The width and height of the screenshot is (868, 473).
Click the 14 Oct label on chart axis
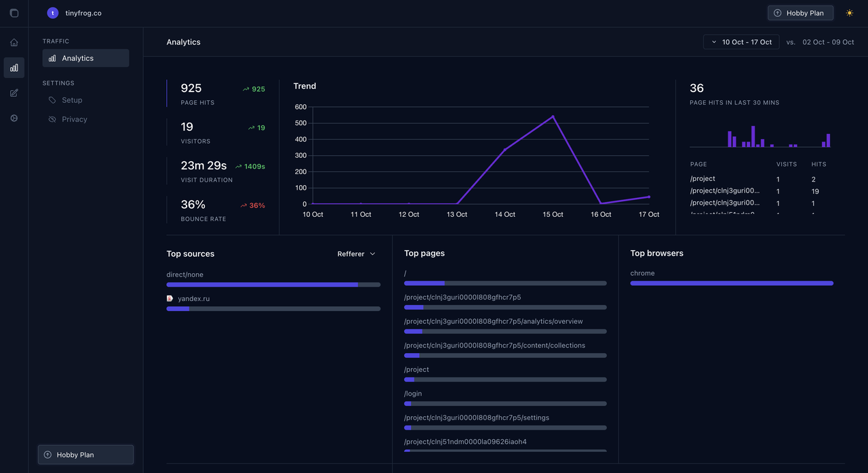pyautogui.click(x=505, y=214)
